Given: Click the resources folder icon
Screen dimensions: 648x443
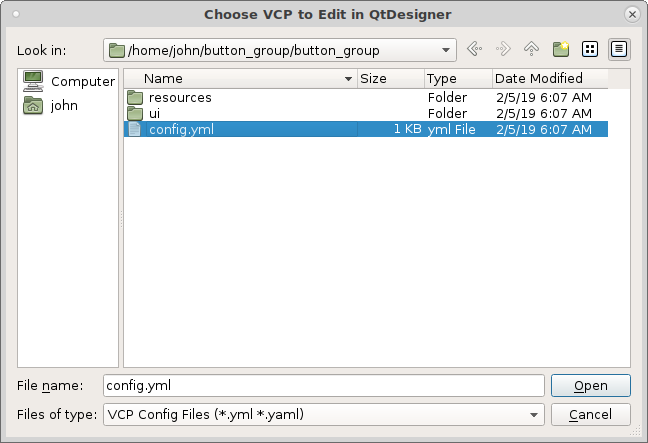Looking at the screenshot, I should [x=135, y=98].
